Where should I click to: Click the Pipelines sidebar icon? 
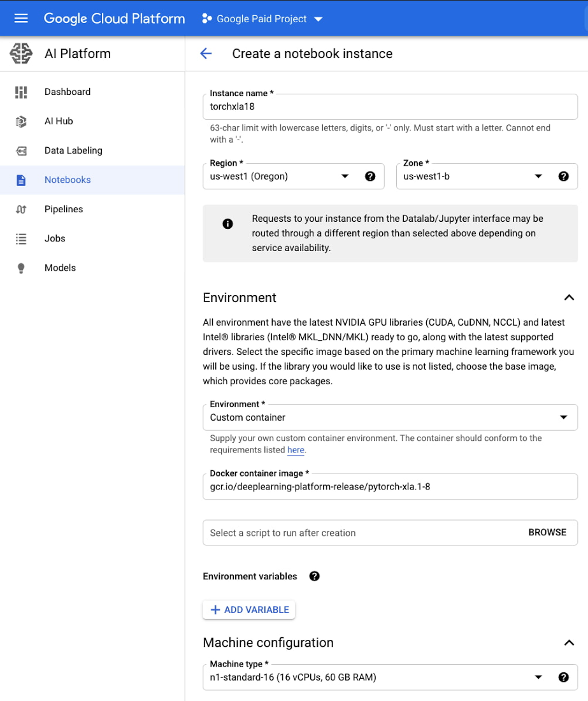tap(21, 209)
